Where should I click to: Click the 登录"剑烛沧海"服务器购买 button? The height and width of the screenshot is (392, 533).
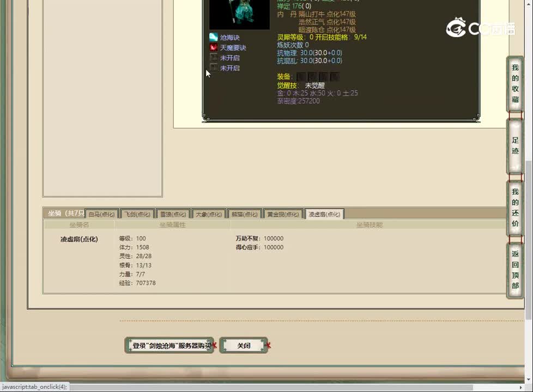(x=169, y=346)
